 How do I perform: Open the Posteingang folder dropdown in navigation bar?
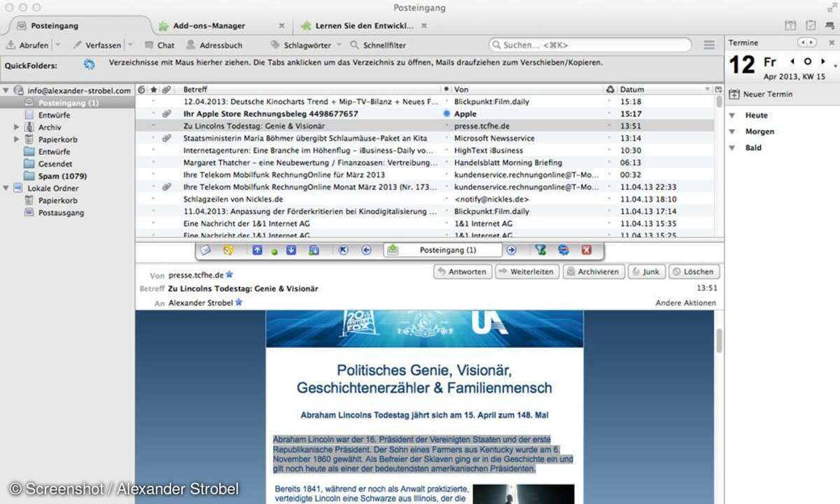click(x=443, y=250)
